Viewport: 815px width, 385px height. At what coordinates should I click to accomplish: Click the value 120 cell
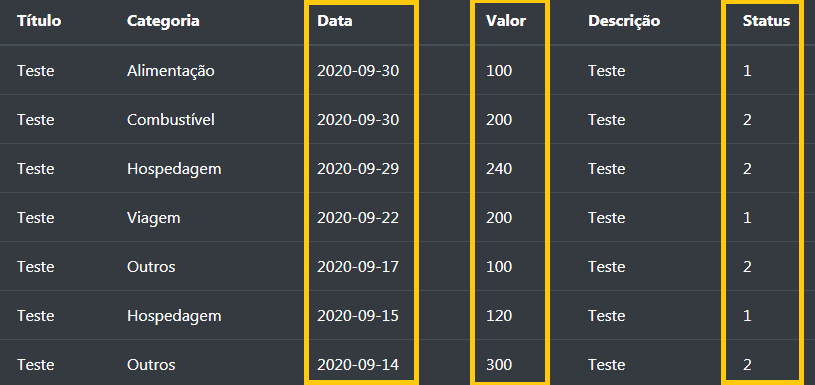pyautogui.click(x=499, y=315)
